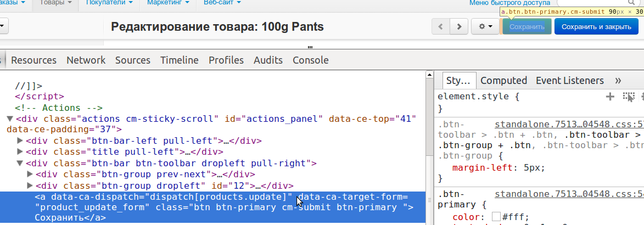Click the Сохранить и закрыть button

596,26
